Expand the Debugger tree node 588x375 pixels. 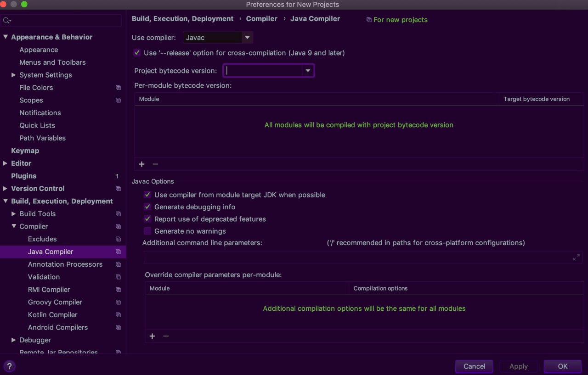(14, 340)
